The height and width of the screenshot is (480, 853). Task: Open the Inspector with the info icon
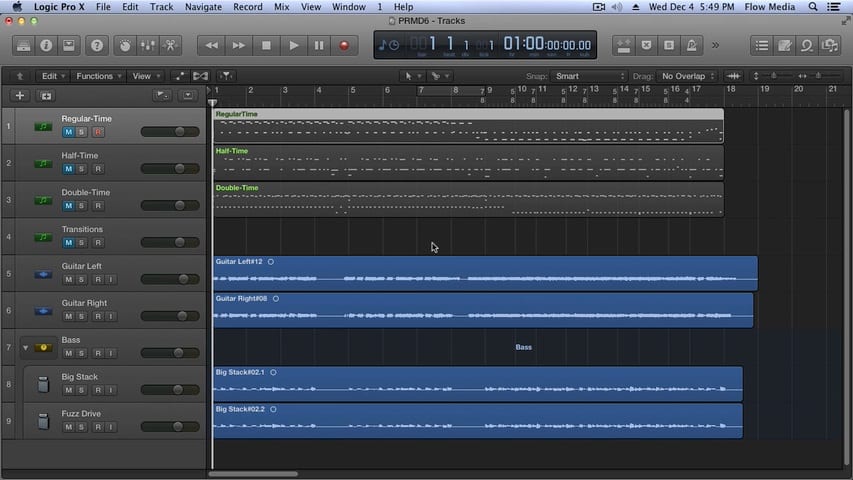pos(46,45)
